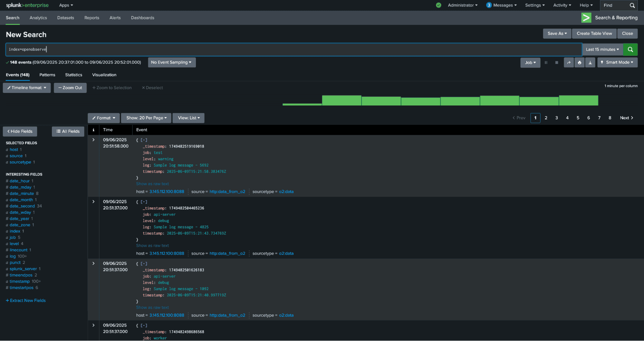Hide the fields sidebar
The image size is (644, 341).
point(20,131)
